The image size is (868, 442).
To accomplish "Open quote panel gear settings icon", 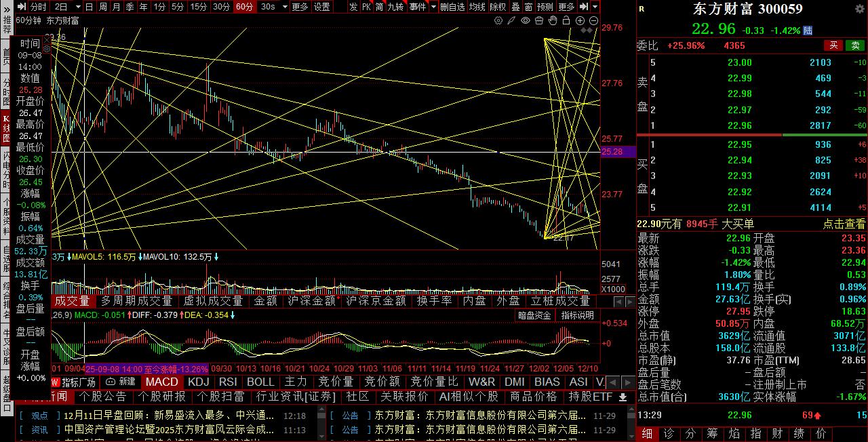I will pyautogui.click(x=859, y=9).
